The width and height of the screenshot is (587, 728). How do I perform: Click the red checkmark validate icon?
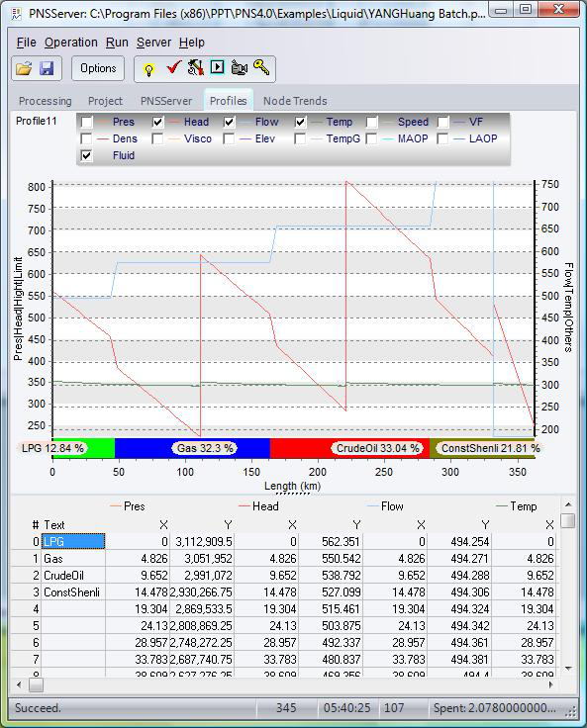coord(174,68)
